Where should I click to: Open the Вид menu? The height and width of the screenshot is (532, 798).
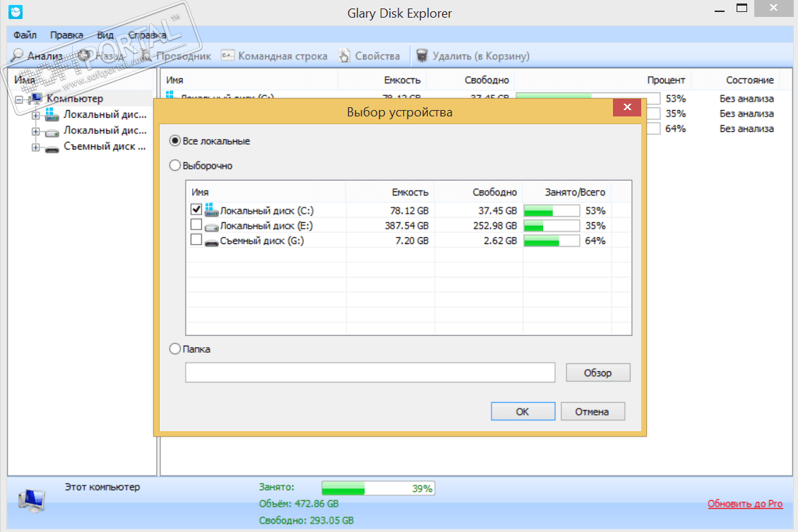(105, 35)
